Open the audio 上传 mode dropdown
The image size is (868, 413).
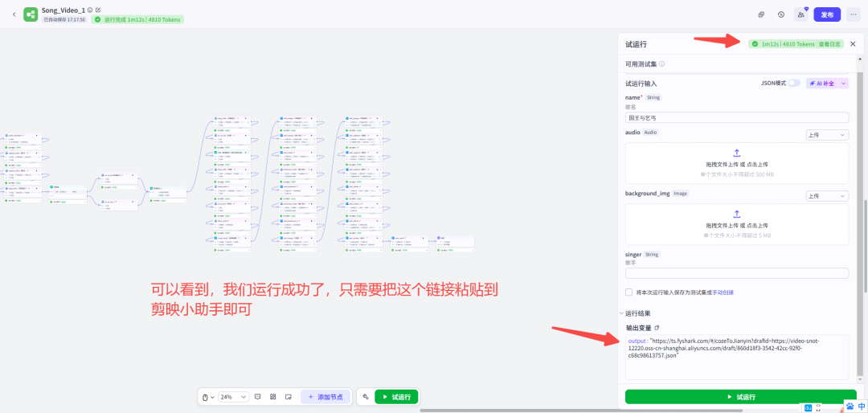point(827,134)
